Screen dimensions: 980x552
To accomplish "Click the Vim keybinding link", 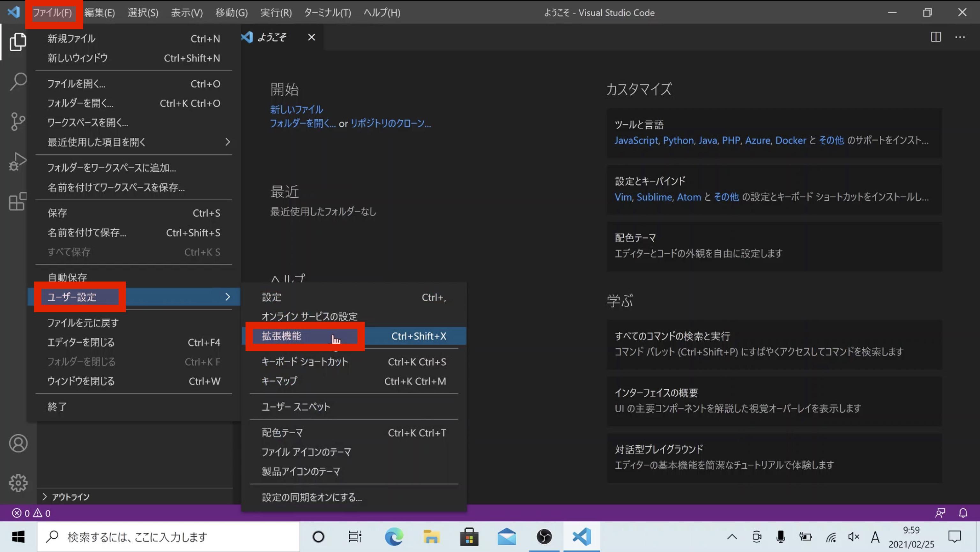I will pyautogui.click(x=623, y=197).
